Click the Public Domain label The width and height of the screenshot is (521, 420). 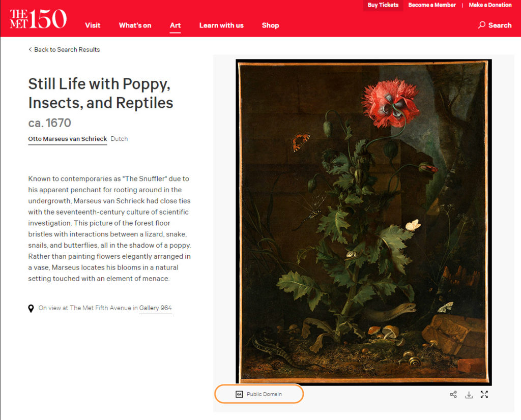264,394
